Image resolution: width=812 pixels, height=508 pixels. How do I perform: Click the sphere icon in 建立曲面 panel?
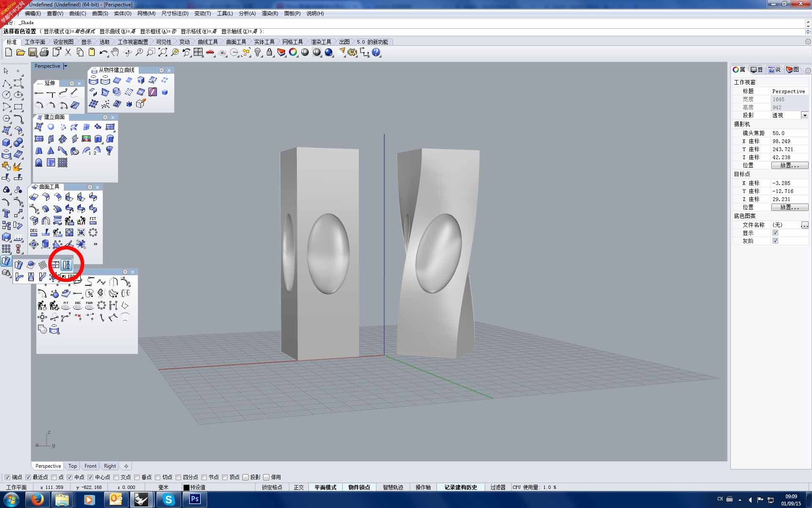point(51,127)
